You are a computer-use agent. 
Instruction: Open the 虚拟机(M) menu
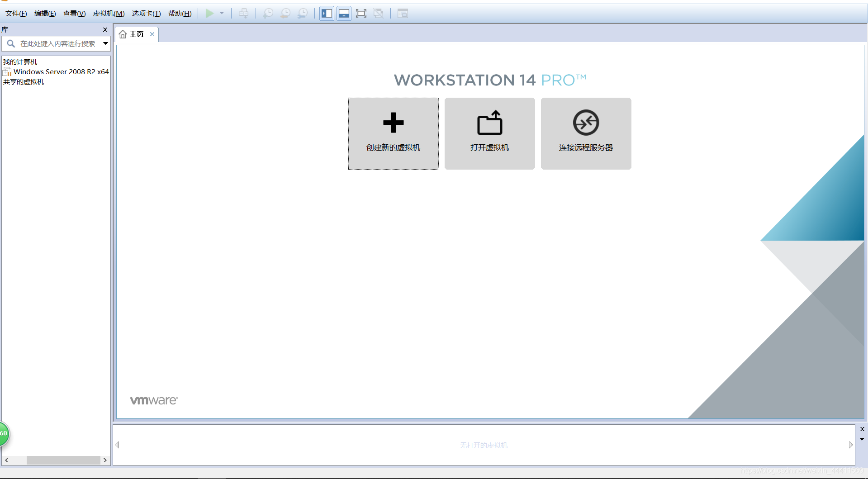coord(109,14)
